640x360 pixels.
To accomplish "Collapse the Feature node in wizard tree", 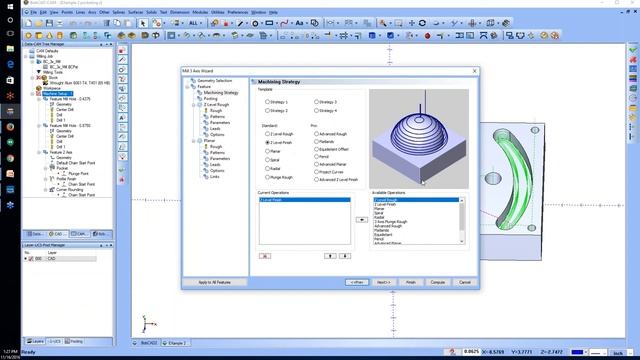I will [187, 87].
